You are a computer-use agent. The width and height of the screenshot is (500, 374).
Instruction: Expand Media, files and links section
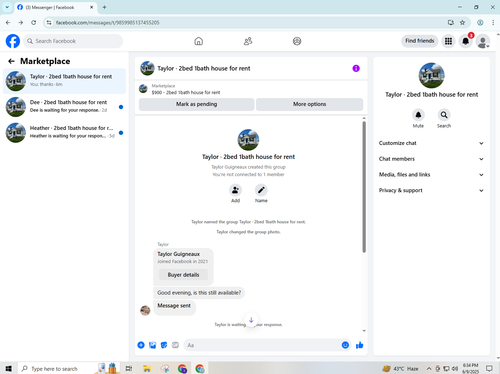[x=431, y=175]
